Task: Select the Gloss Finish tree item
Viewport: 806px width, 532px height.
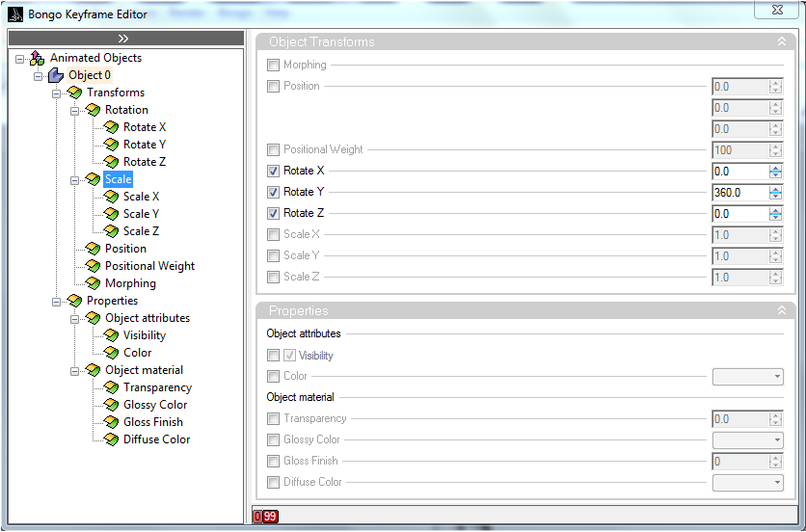Action: click(x=153, y=422)
